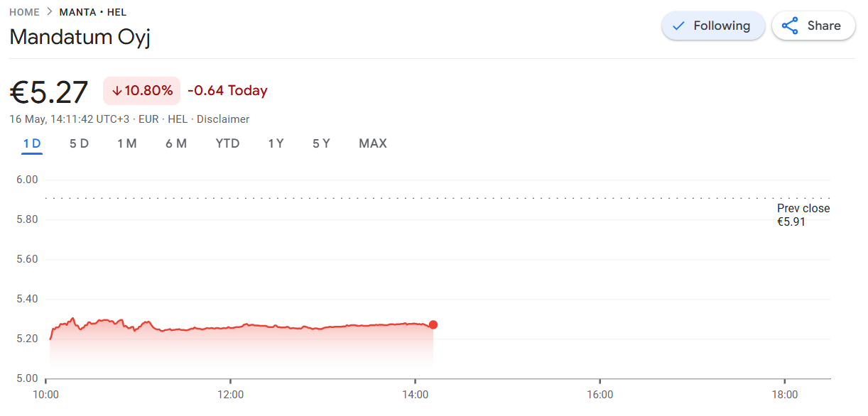The image size is (868, 416).
Task: Open the HOME breadcrumb link
Action: [x=24, y=12]
